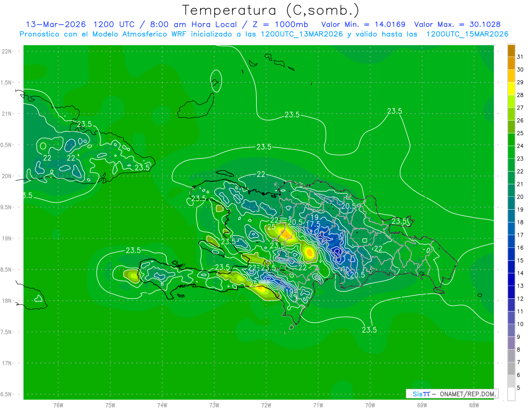Click the yellow legend band between 28 and 29
This screenshot has width=532, height=411.
coord(511,89)
